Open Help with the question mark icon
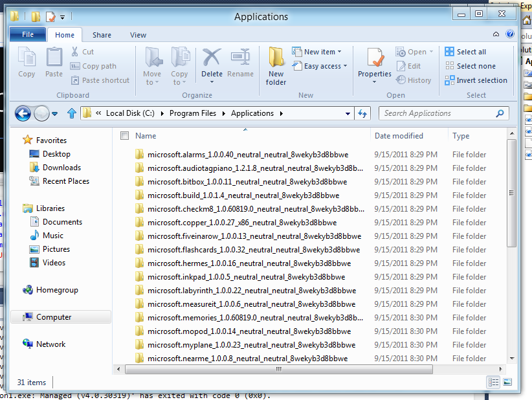Screen dimensions: 532x400 coord(509,34)
